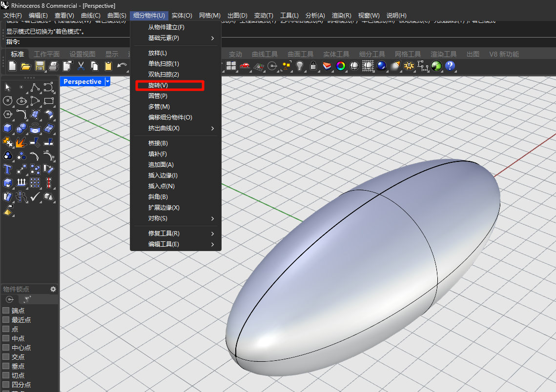Screen dimensions: 556x392
Task: Check the 四分点 snap option
Action: point(6,385)
